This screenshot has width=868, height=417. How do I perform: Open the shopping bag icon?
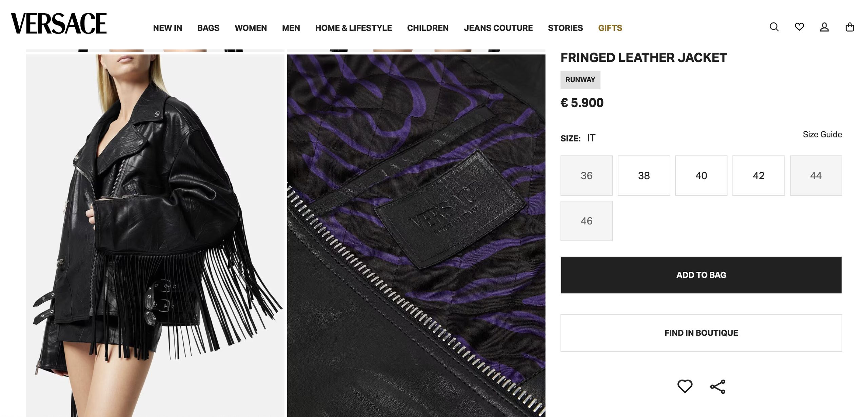point(850,27)
